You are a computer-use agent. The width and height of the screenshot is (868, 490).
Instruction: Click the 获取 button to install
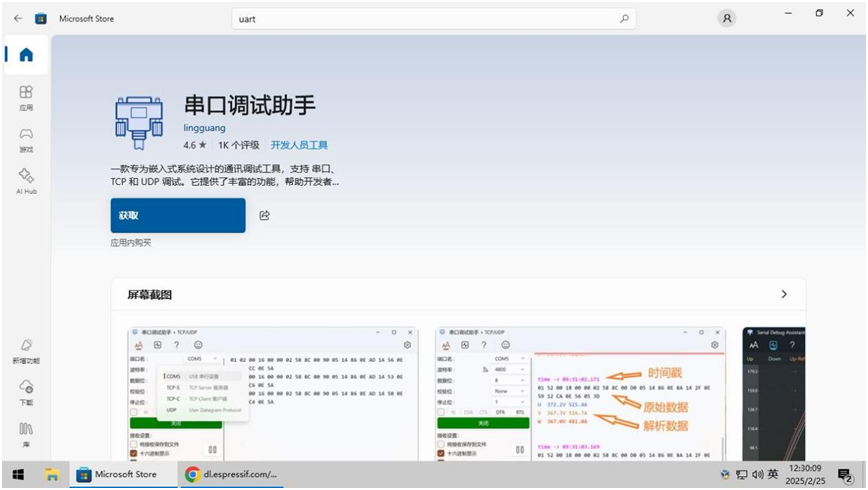click(178, 215)
